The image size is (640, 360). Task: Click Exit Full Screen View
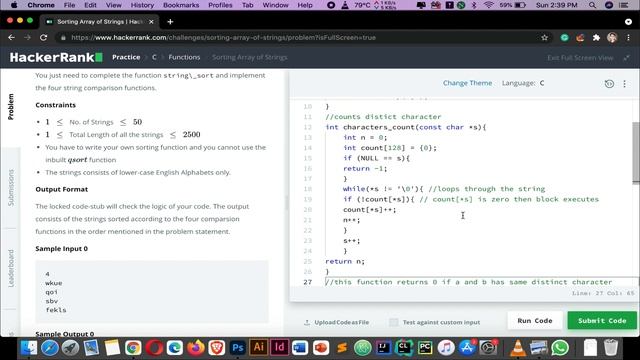pyautogui.click(x=580, y=58)
